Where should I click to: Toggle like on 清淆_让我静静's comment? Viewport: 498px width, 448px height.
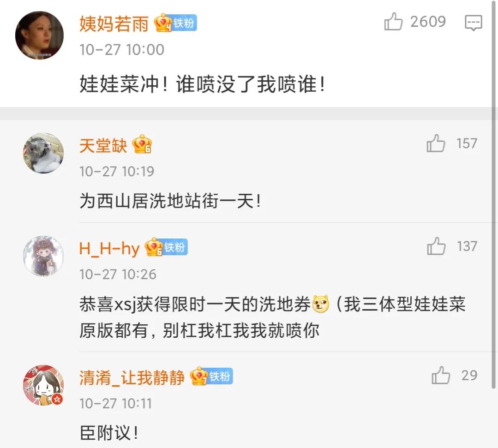(442, 375)
